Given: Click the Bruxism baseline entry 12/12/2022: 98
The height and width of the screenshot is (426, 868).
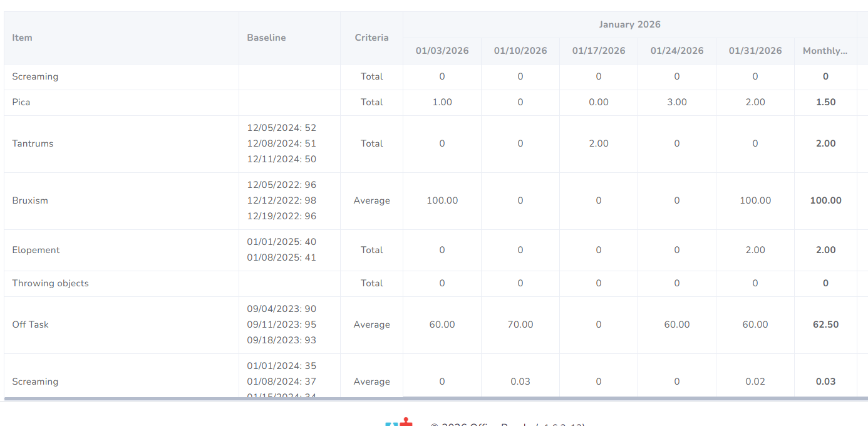Looking at the screenshot, I should point(281,200).
